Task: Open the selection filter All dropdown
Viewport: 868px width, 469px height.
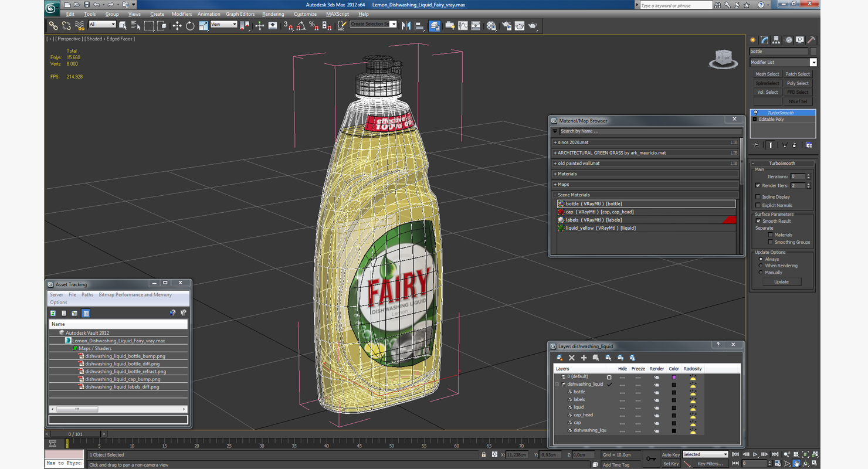Action: 102,25
